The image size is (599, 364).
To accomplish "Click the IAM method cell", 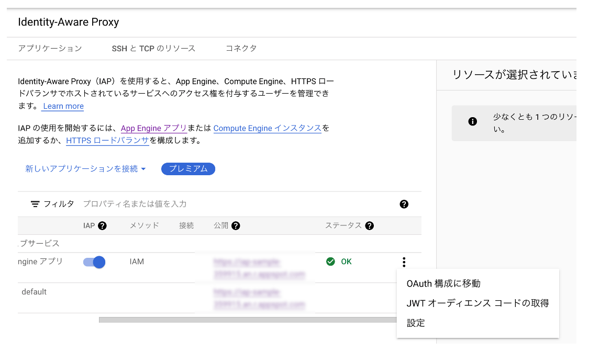I will coord(137,261).
